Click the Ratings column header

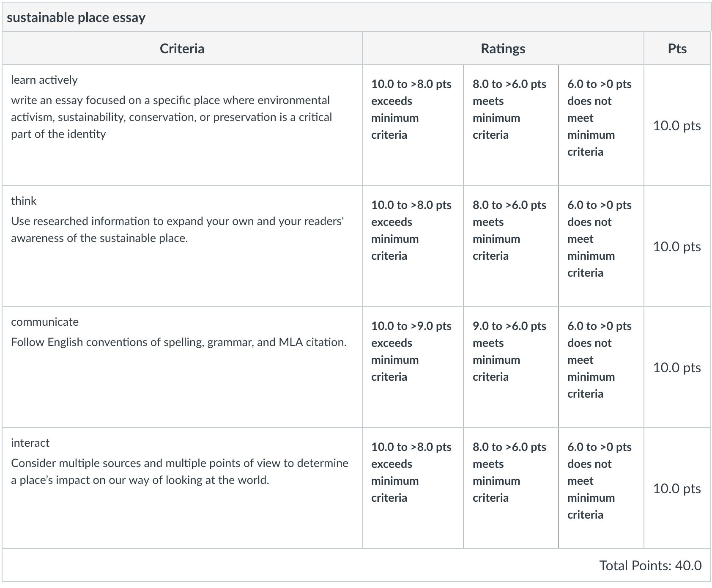pyautogui.click(x=503, y=49)
